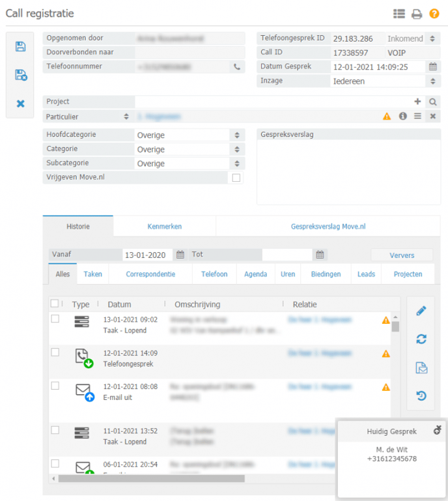Click the vertical scrollbar thumb in history table
Viewport: 448px width, 501px height.
tap(395, 326)
